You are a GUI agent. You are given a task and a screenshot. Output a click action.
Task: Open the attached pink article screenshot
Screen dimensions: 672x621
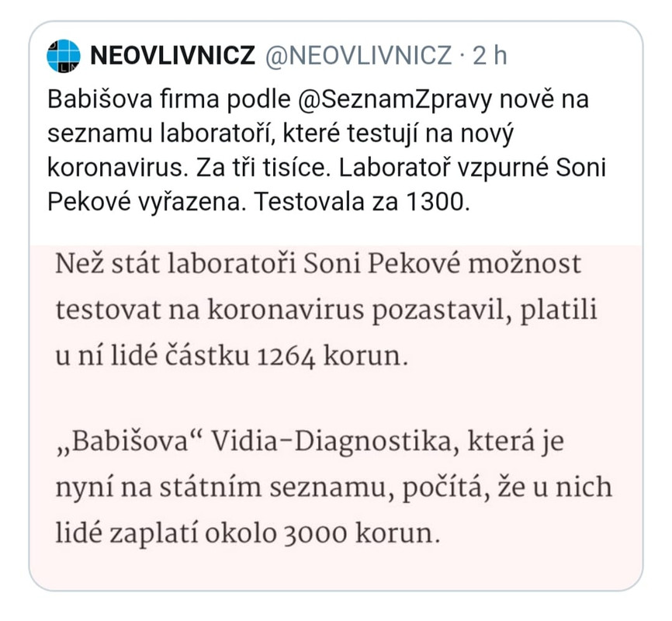[336, 418]
